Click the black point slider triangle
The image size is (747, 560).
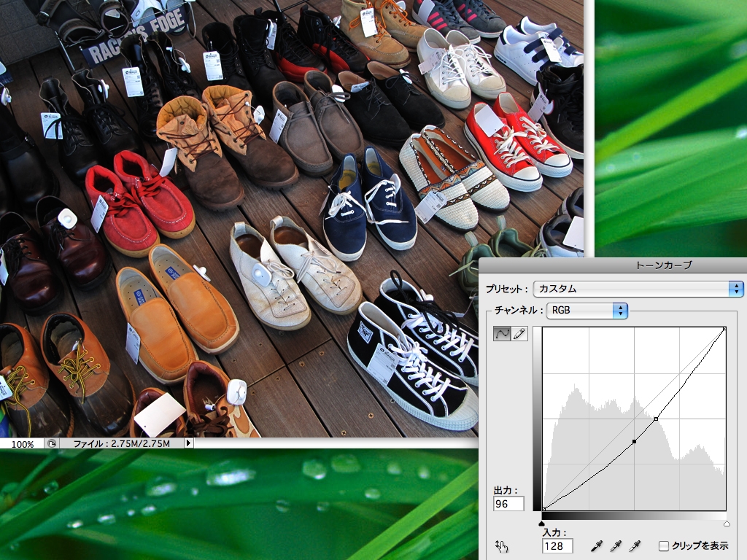click(x=542, y=524)
